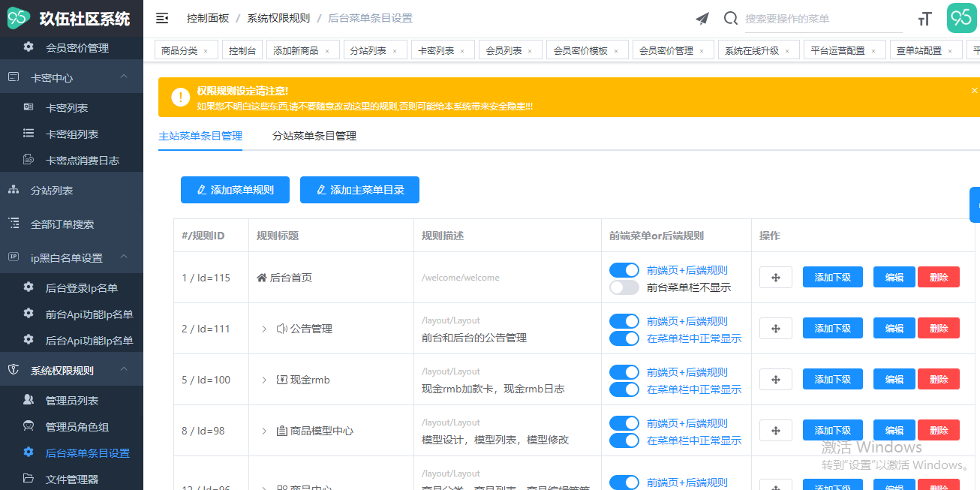Close the 卡密列表 tab with its x

point(462,51)
